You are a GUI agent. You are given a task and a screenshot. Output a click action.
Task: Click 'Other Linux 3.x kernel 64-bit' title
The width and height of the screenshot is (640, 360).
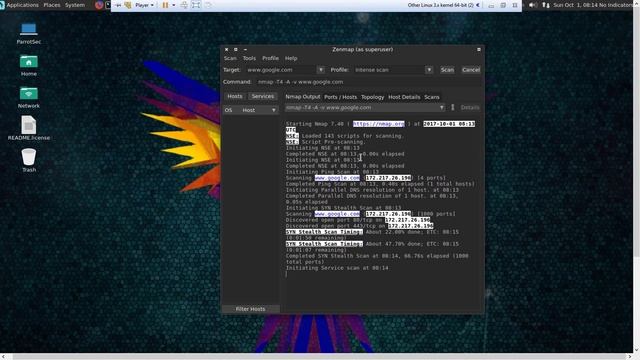(440, 5)
